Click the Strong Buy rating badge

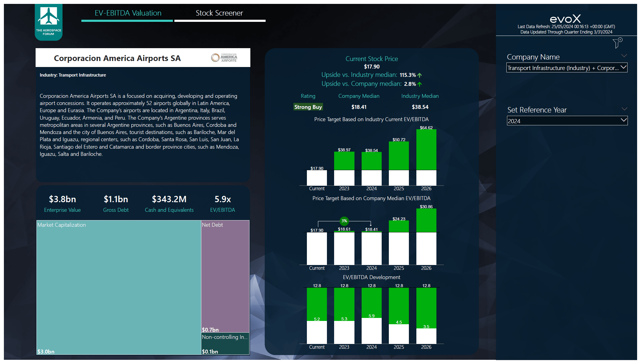308,107
